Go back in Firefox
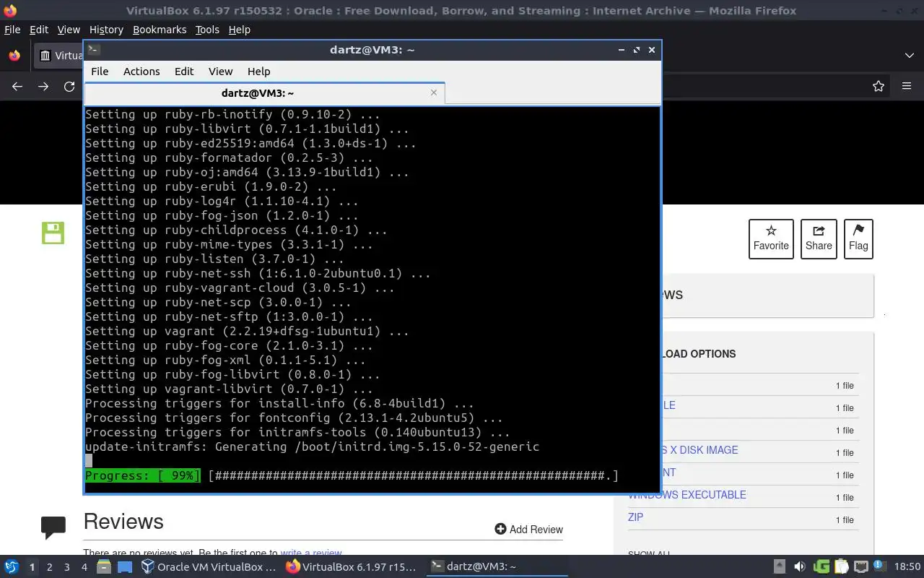924x578 pixels. (x=17, y=86)
